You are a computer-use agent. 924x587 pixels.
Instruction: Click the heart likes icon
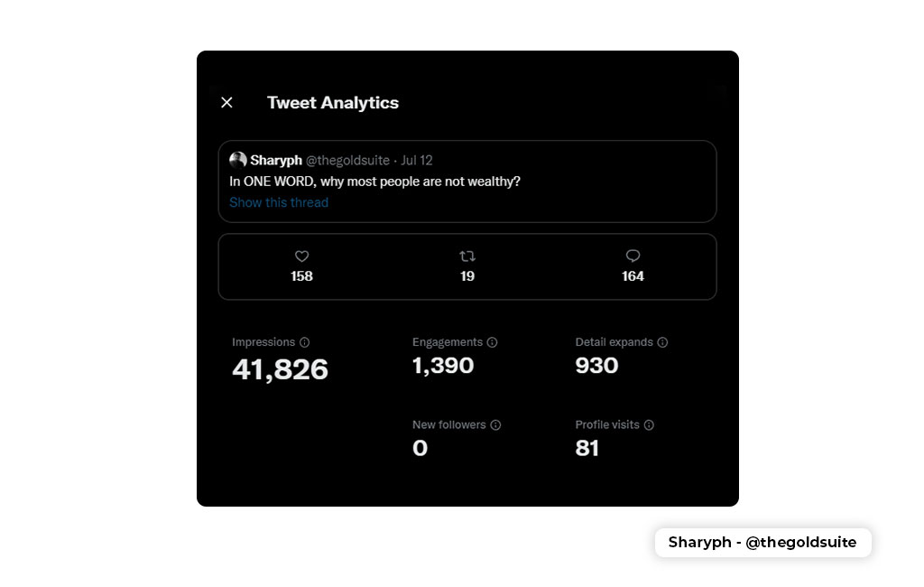(301, 256)
